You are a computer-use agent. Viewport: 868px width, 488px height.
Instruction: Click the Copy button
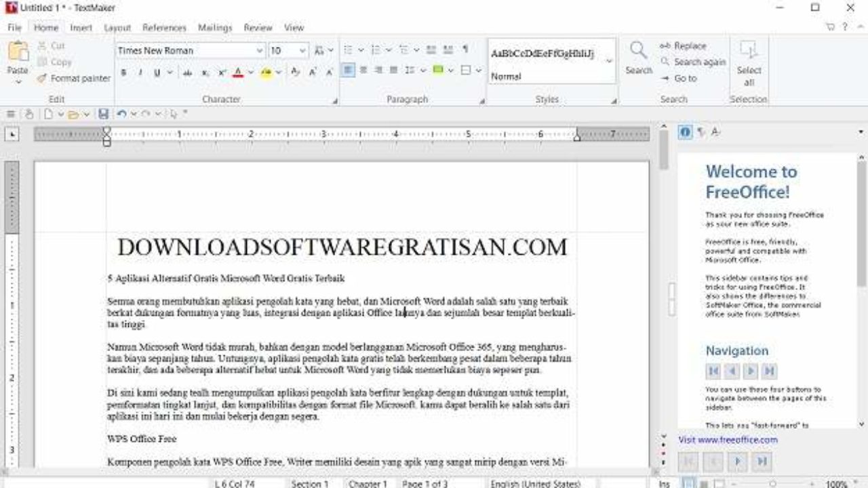[x=54, y=62]
